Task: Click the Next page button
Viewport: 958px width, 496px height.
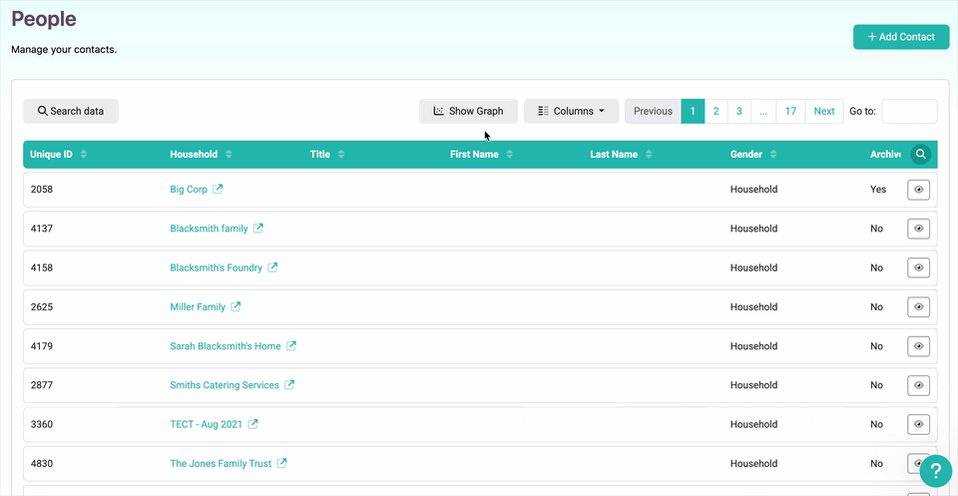Action: [x=824, y=111]
